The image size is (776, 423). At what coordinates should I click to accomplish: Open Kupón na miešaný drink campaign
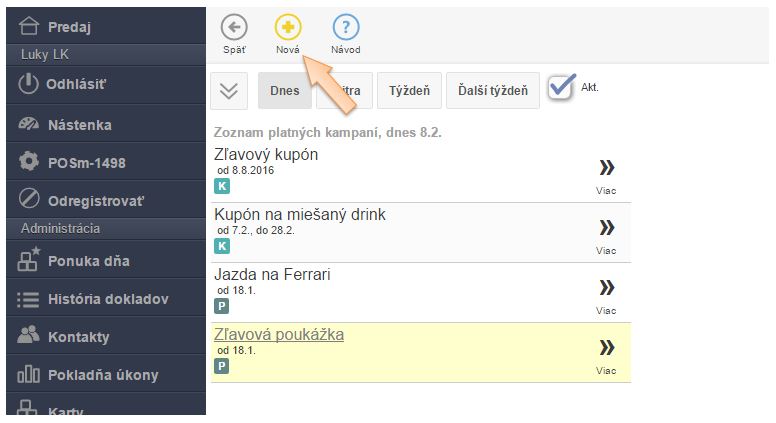click(x=300, y=214)
